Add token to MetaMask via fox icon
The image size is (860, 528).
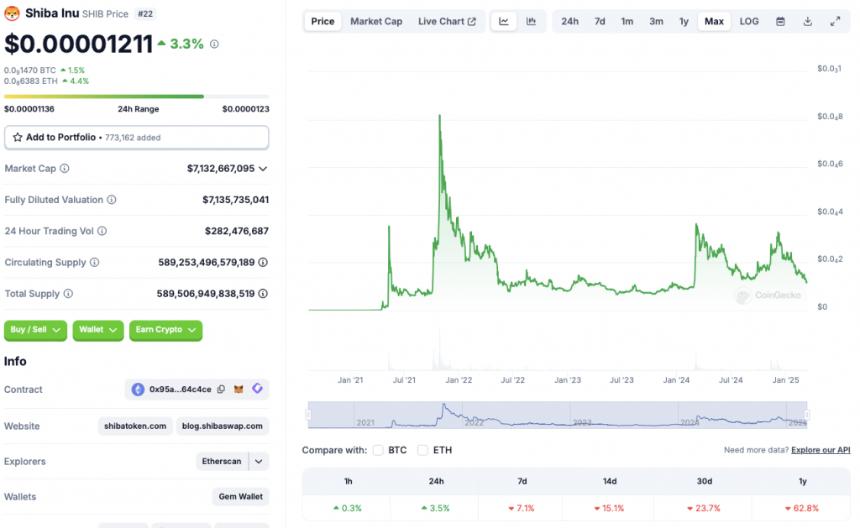pyautogui.click(x=239, y=389)
